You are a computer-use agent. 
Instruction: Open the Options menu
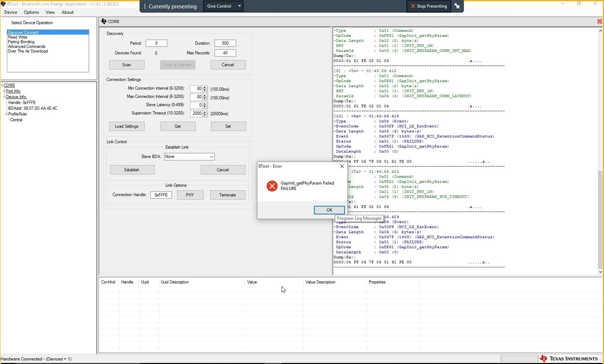click(31, 12)
